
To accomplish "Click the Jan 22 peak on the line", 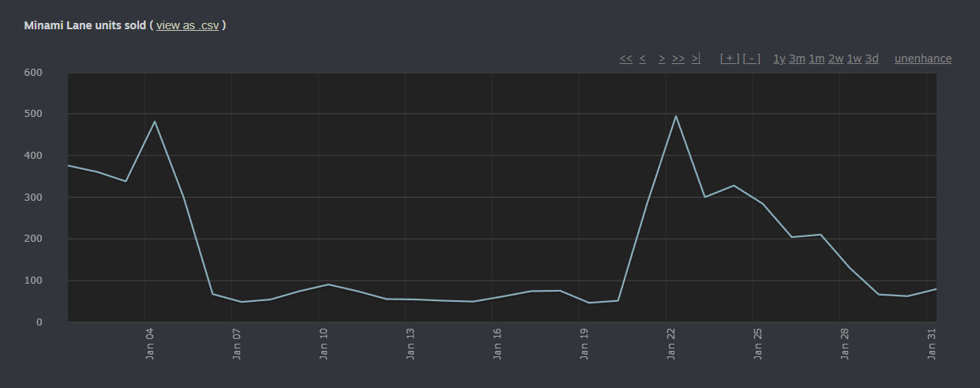I will [x=676, y=117].
